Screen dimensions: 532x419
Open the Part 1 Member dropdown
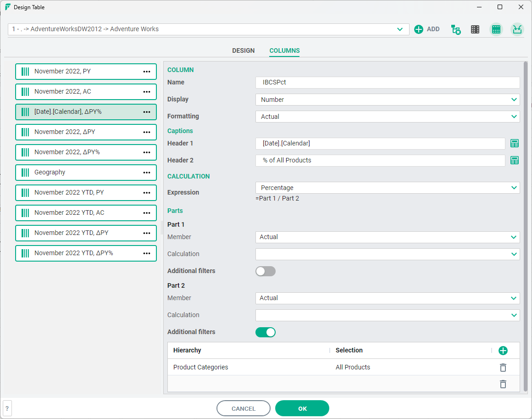click(x=388, y=237)
